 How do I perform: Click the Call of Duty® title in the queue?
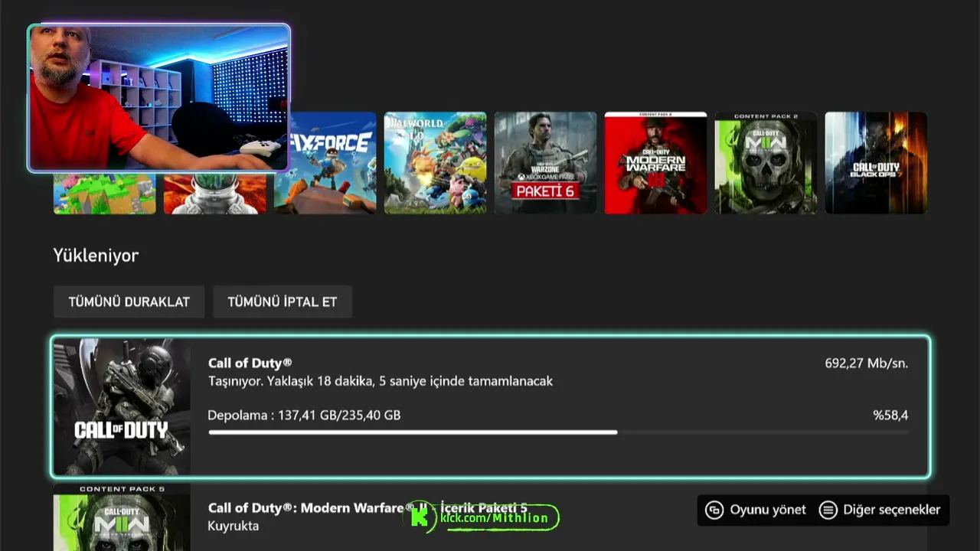pyautogui.click(x=250, y=364)
